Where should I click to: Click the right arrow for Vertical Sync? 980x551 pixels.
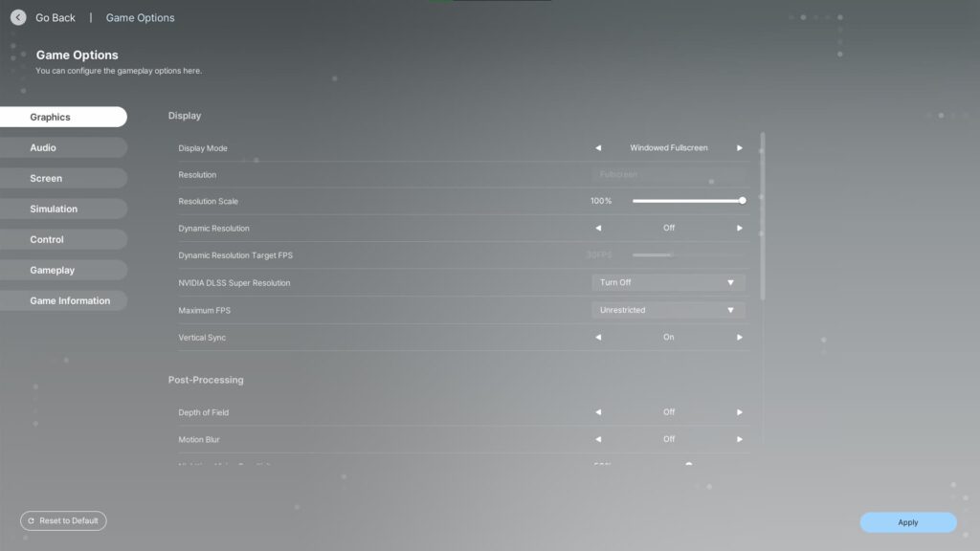pos(739,337)
